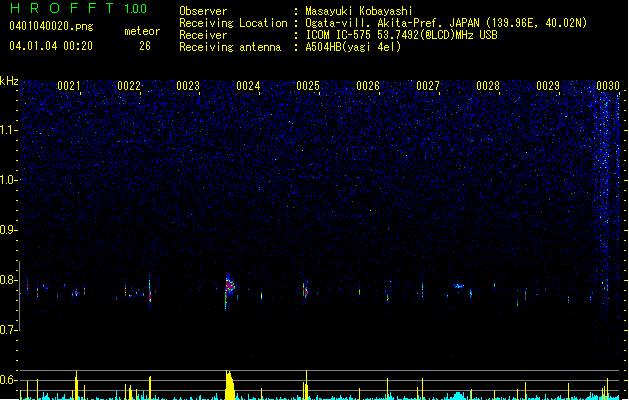The width and height of the screenshot is (629, 400).
Task: Click the tallest yellow intensity peak below 0024
Action: 229,385
